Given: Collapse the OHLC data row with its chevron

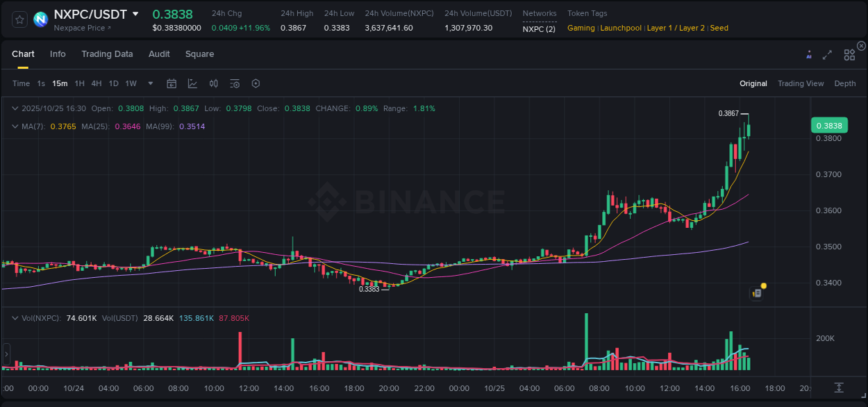Looking at the screenshot, I should click(x=15, y=108).
